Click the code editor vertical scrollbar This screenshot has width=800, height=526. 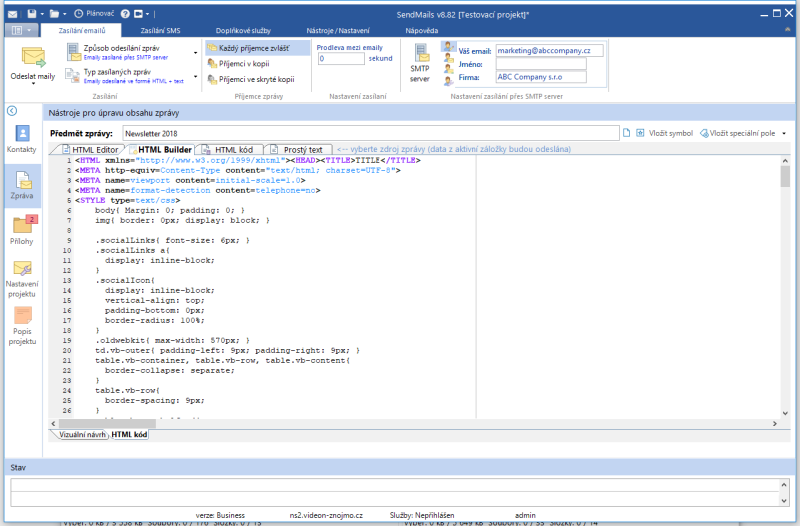pyautogui.click(x=785, y=290)
